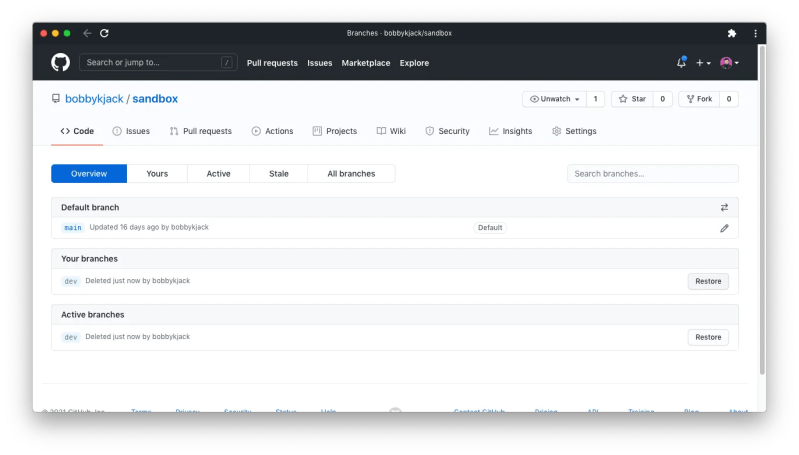Screen dimensions: 799x455
Task: Switch to the Issues repository tab
Action: tap(131, 131)
